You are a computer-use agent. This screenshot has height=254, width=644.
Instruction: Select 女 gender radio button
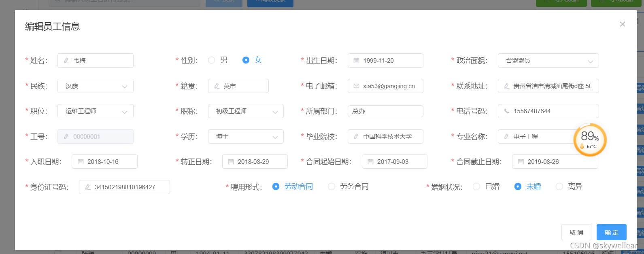tap(246, 60)
